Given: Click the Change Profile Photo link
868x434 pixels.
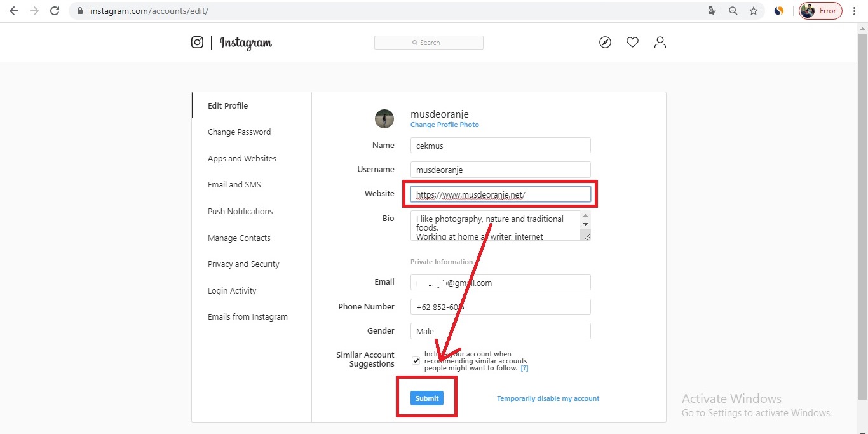Looking at the screenshot, I should [444, 125].
